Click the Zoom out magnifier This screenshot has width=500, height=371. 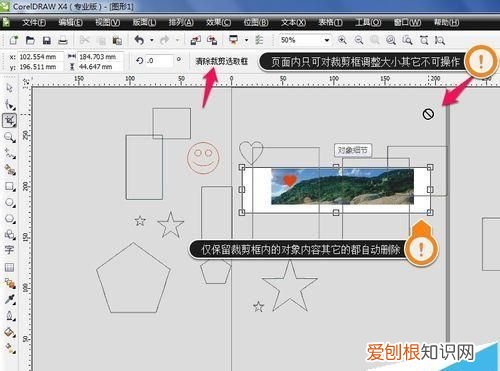[x=359, y=40]
